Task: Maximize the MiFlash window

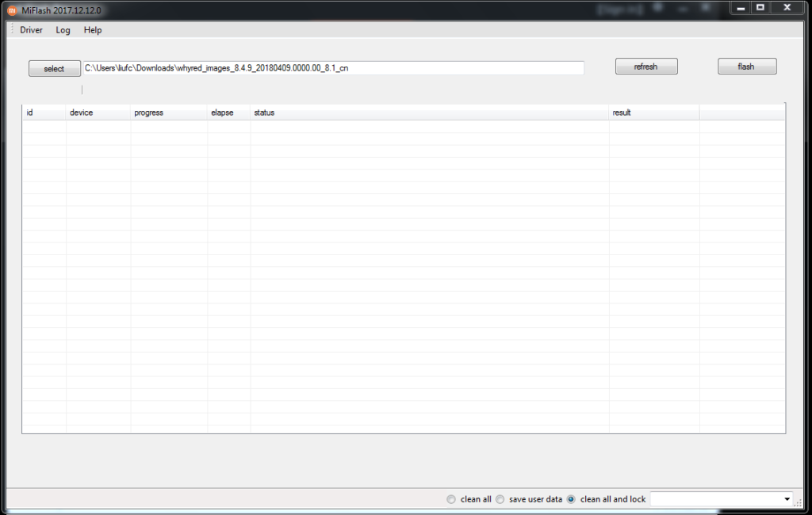Action: 760,8
